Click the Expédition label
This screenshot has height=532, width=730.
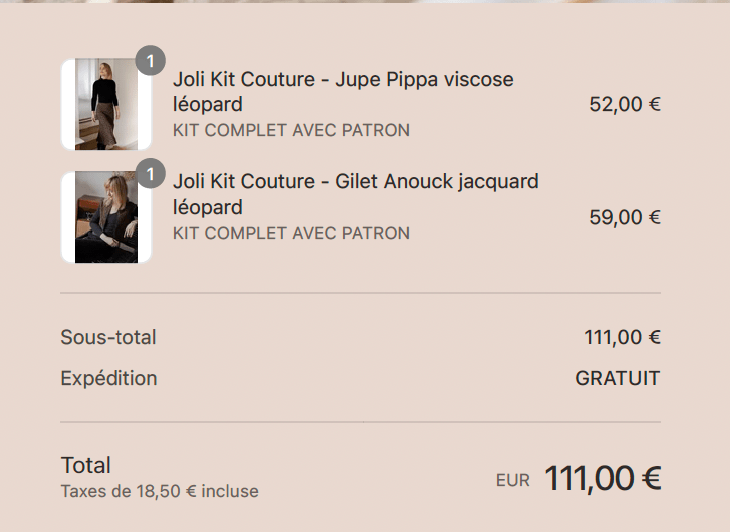[x=108, y=378]
